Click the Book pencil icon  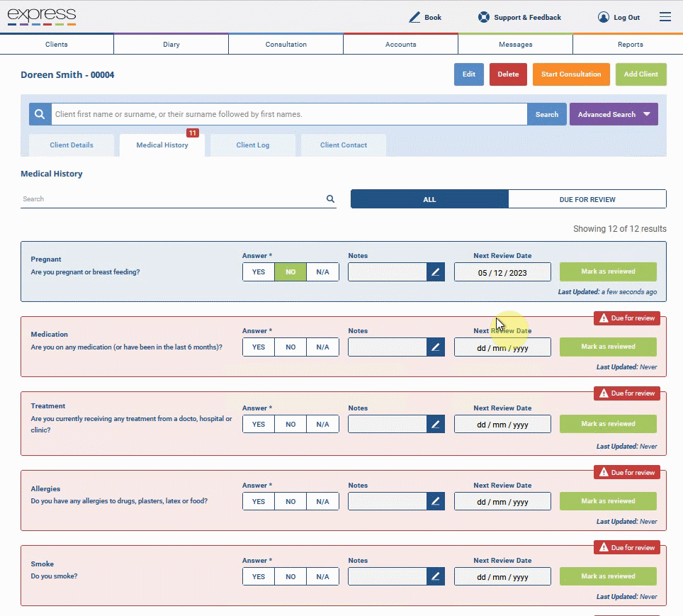tap(414, 18)
